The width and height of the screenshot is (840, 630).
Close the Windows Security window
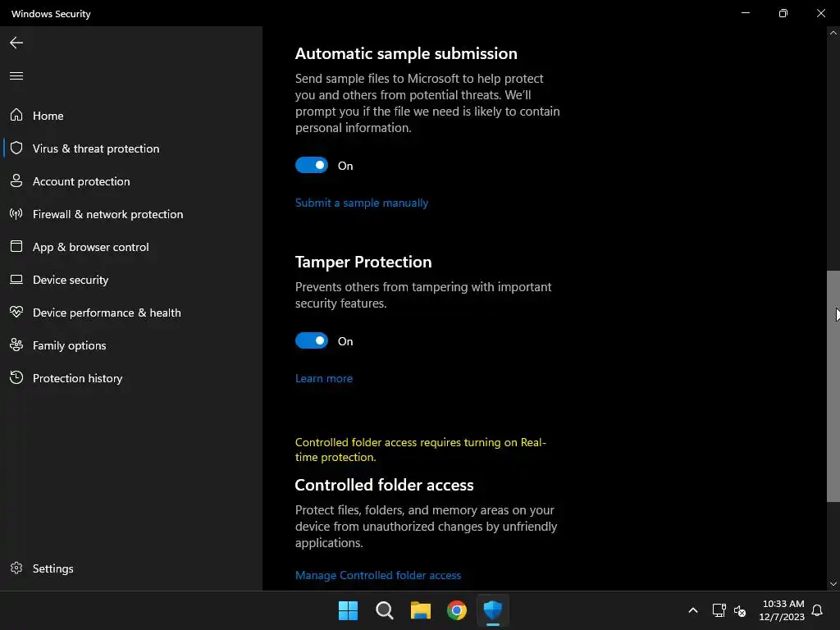click(820, 13)
